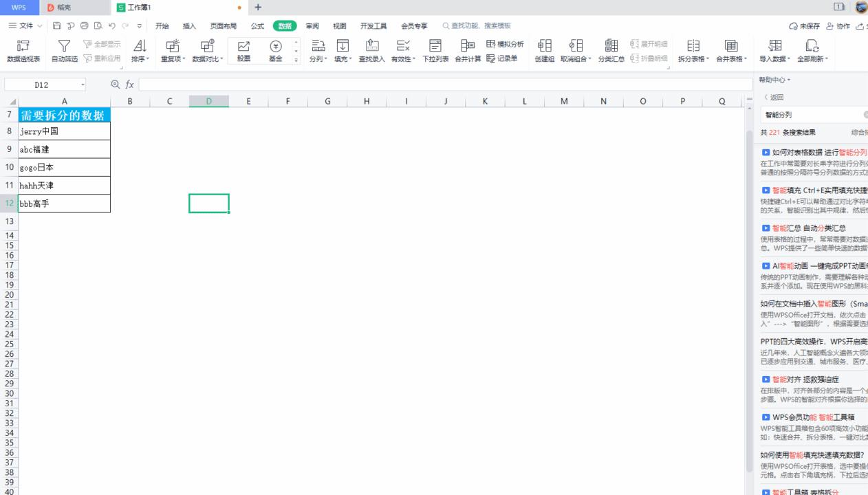Click the user avatar in title bar
The height and width of the screenshot is (495, 868).
861,8
